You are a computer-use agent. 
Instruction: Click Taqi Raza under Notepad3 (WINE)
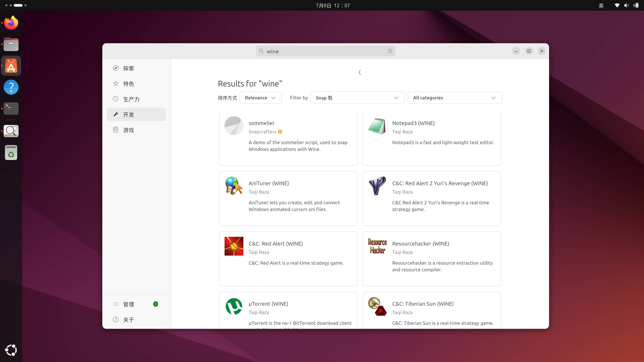[x=402, y=132]
